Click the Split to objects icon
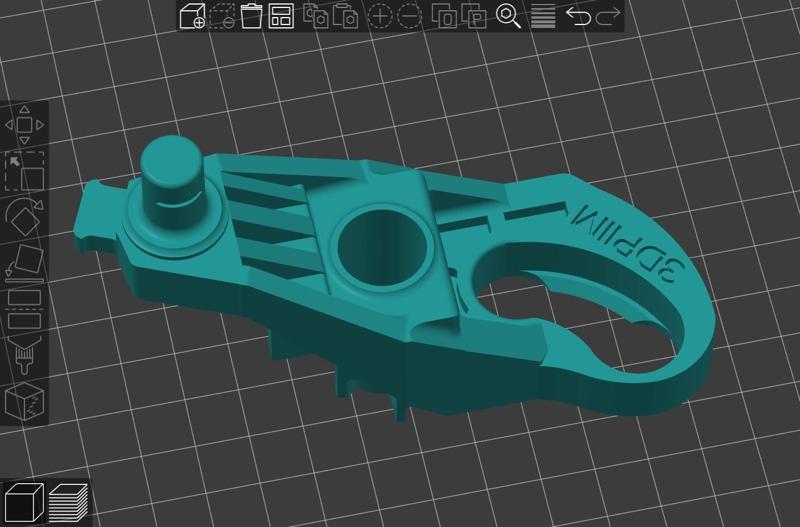Image resolution: width=800 pixels, height=527 pixels. click(444, 16)
